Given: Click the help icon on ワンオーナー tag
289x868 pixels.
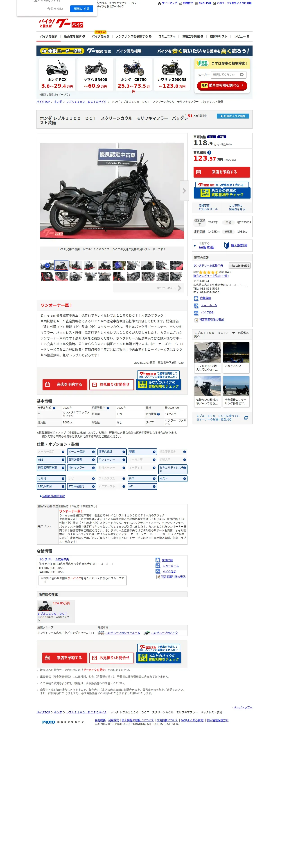Looking at the screenshot, I should point(124,460).
